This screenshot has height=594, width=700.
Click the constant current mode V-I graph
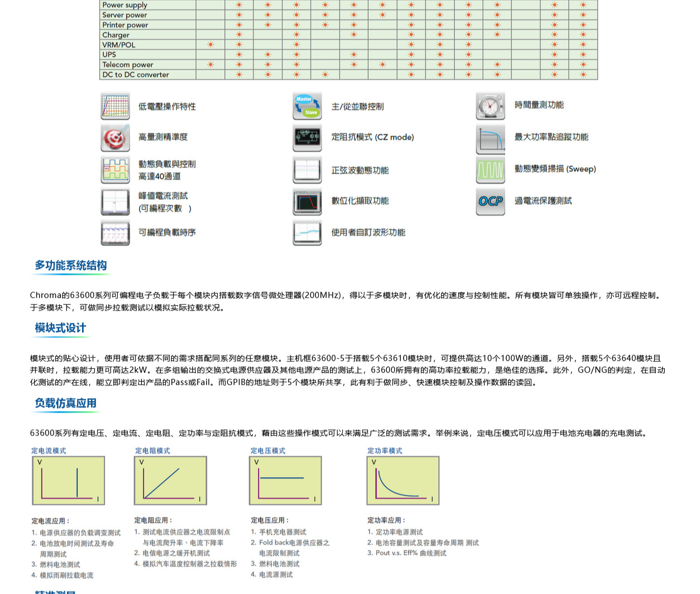pyautogui.click(x=69, y=480)
